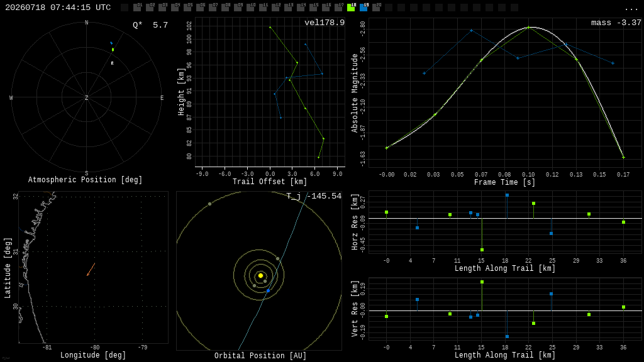
Task: Click the yellow Sun in orbital plot
Action: click(x=260, y=275)
